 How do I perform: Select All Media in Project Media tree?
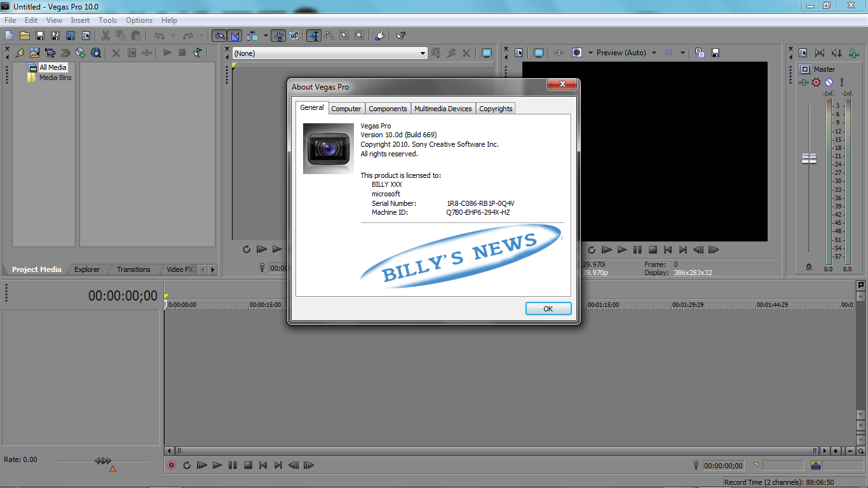53,67
